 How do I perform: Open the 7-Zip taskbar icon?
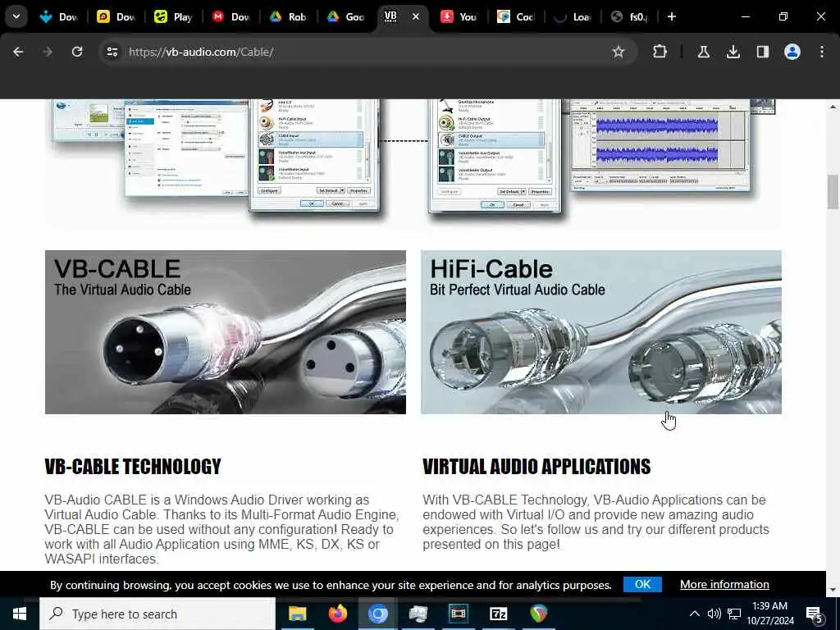click(x=498, y=614)
